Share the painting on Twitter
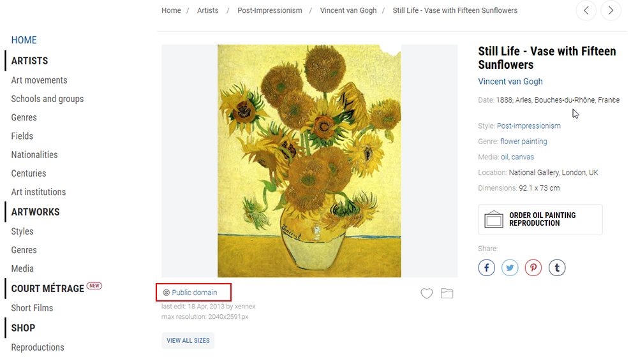 pyautogui.click(x=510, y=268)
